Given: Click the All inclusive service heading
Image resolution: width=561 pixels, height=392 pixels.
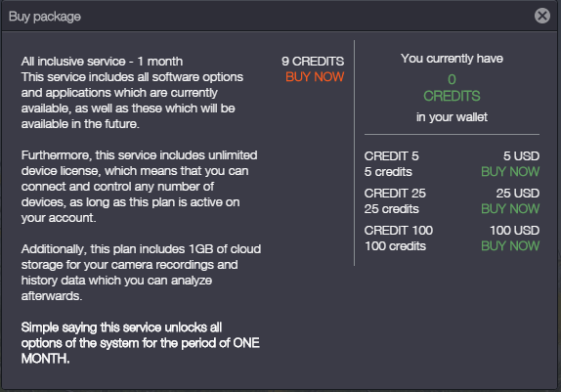Looking at the screenshot, I should point(102,62).
